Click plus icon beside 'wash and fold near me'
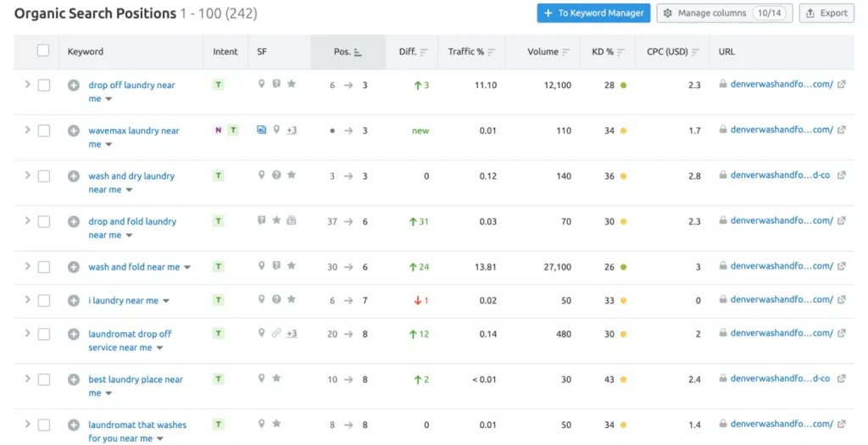Image resolution: width=868 pixels, height=445 pixels. (74, 267)
